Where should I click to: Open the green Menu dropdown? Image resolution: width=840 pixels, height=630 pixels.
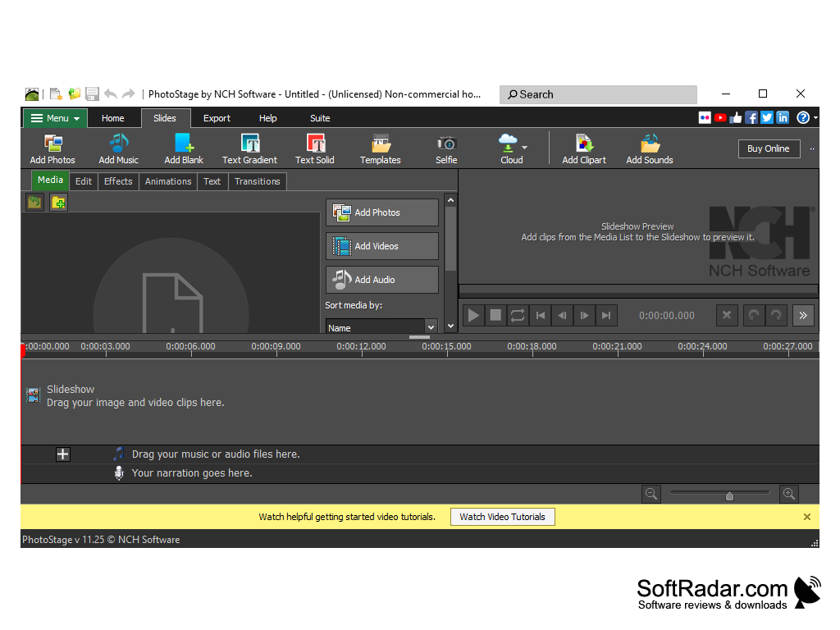(x=55, y=118)
